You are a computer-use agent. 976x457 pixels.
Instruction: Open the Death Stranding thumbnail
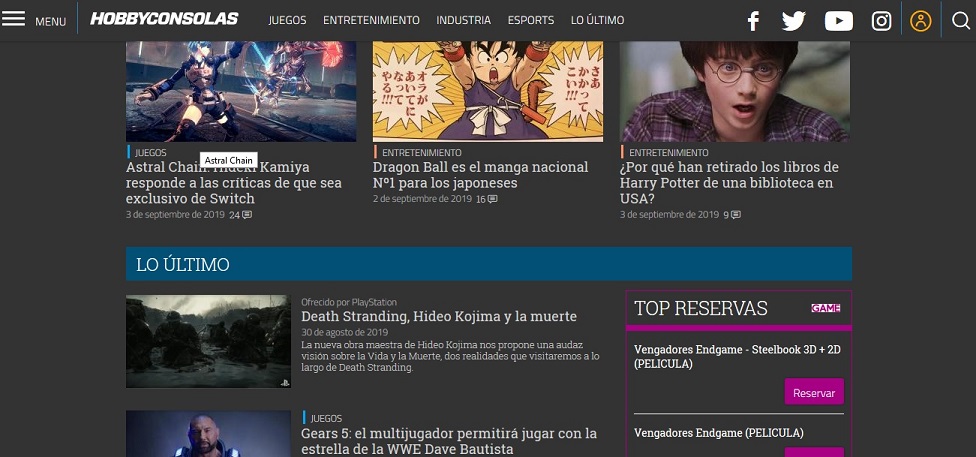tap(208, 341)
